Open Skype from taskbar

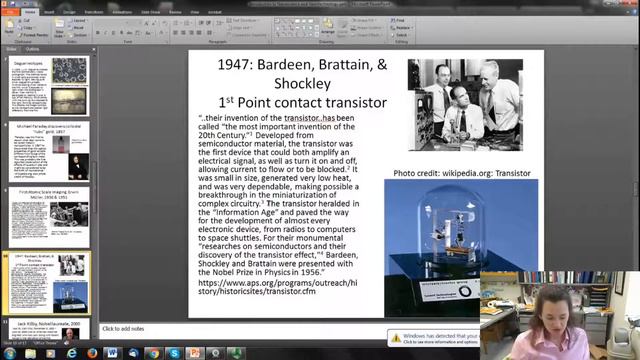pyautogui.click(x=174, y=353)
